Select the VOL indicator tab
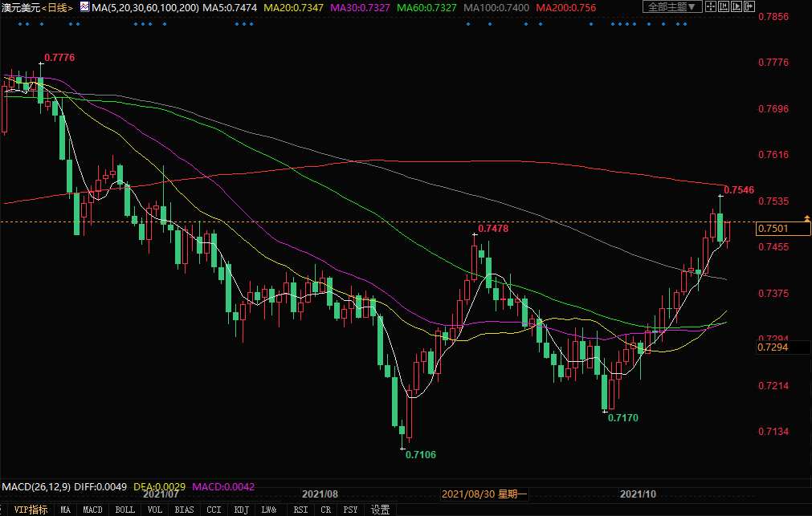This screenshot has width=812, height=516. pyautogui.click(x=155, y=510)
